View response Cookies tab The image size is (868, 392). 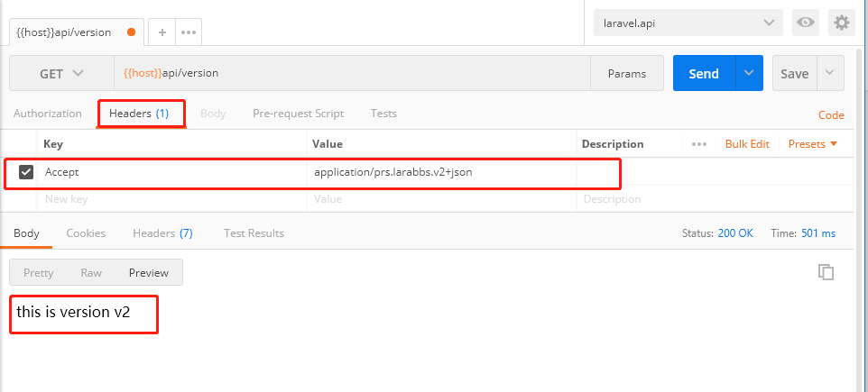coord(86,232)
